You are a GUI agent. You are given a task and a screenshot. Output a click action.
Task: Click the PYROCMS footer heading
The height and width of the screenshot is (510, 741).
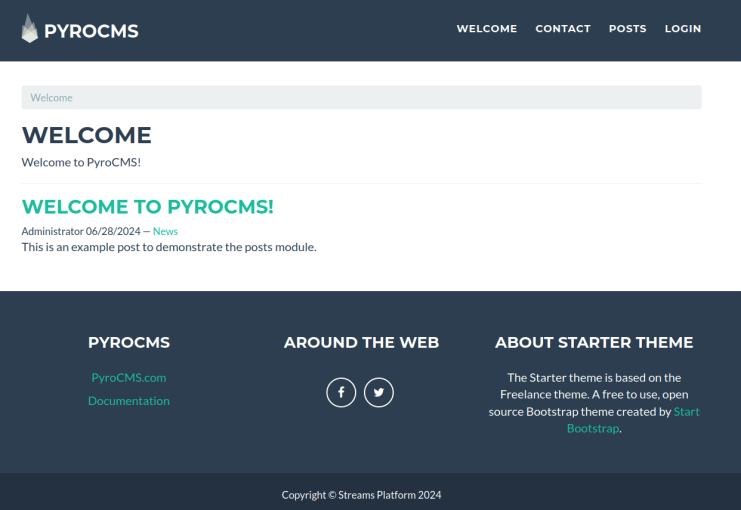tap(129, 342)
